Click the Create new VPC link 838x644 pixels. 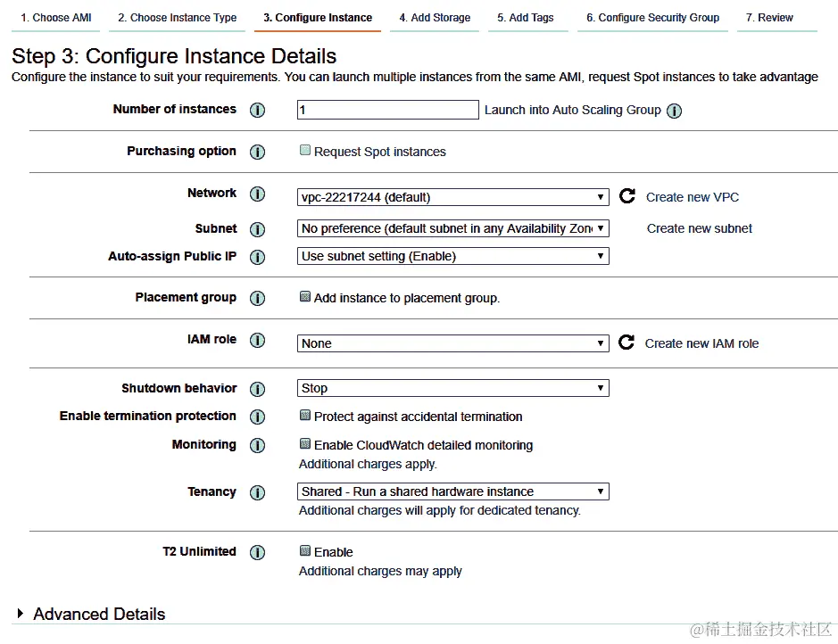[693, 197]
